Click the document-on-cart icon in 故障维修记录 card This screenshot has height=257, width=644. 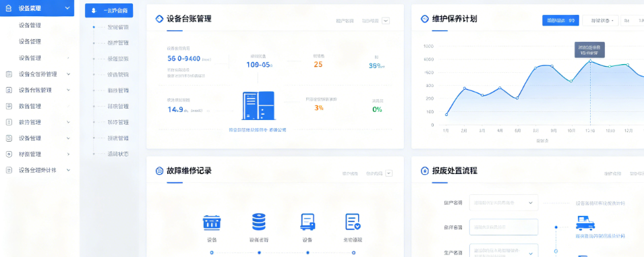click(x=308, y=222)
